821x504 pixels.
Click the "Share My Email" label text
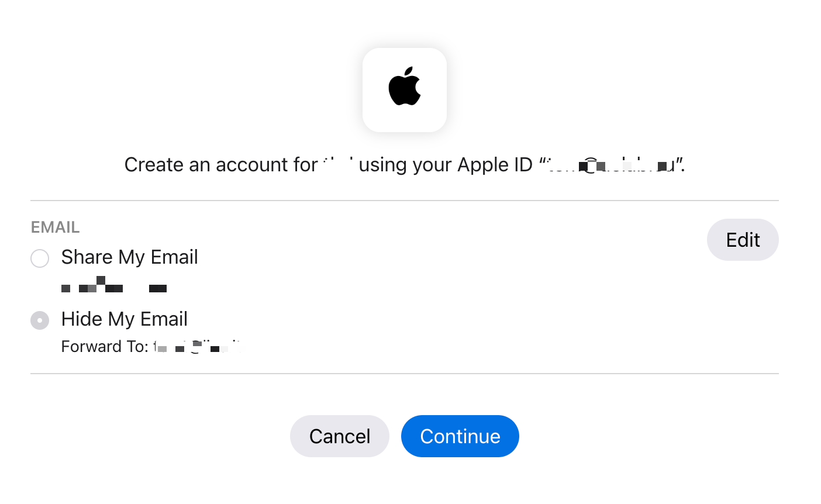point(129,257)
